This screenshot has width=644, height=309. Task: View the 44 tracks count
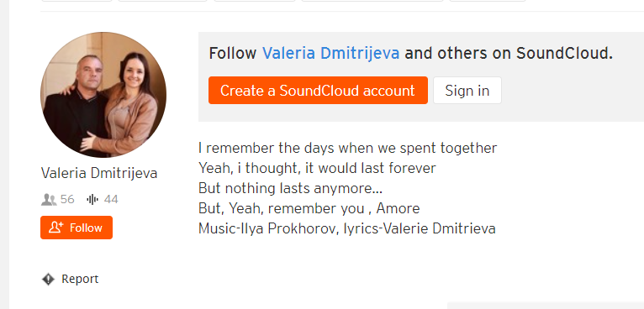pos(111,200)
